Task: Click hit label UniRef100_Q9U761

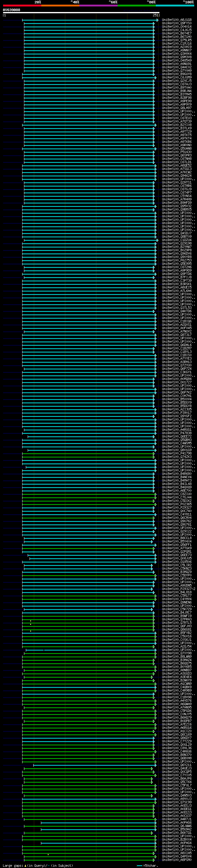Action: [x=177, y=524]
